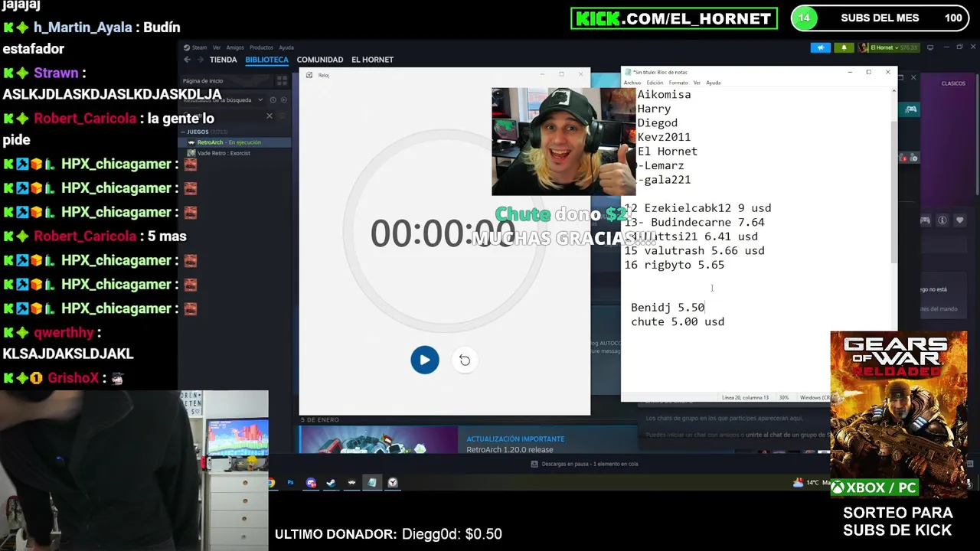Click the 'Aikomisa' line in Notepad
The height and width of the screenshot is (551, 980).
coord(664,95)
